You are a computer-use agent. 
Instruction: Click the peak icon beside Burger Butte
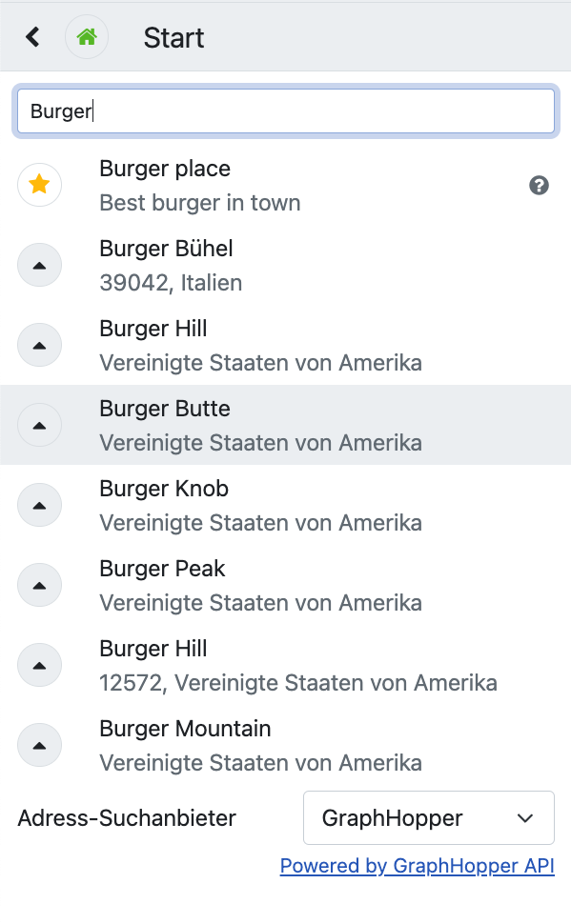[x=39, y=425]
